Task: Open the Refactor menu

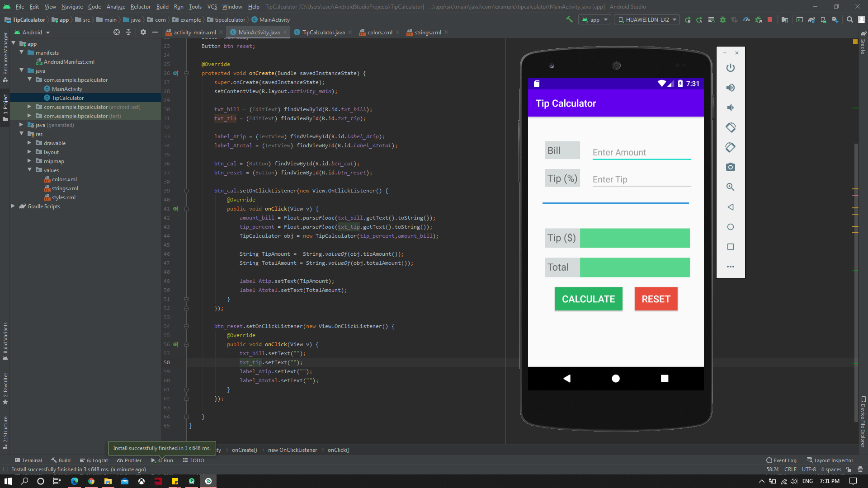Action: coord(140,6)
